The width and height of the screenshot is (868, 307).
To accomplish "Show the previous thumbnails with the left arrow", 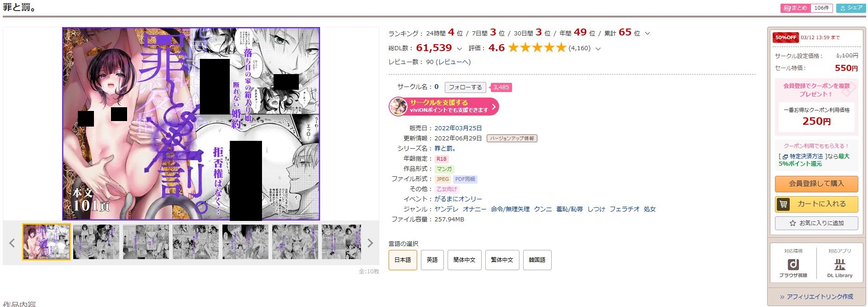I will (x=12, y=243).
